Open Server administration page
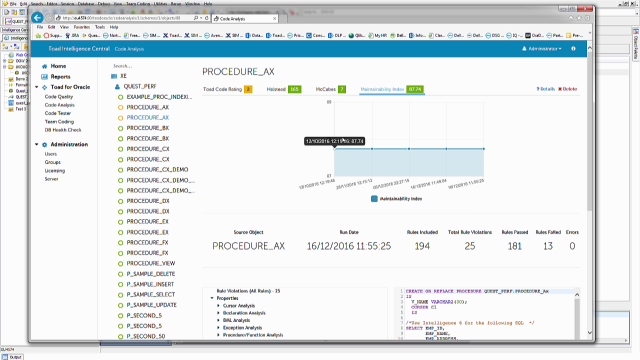 point(51,179)
